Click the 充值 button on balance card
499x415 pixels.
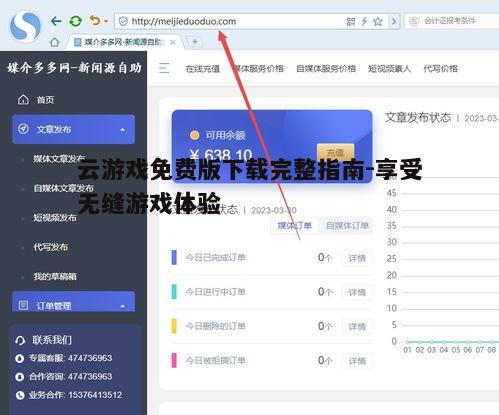click(x=335, y=153)
